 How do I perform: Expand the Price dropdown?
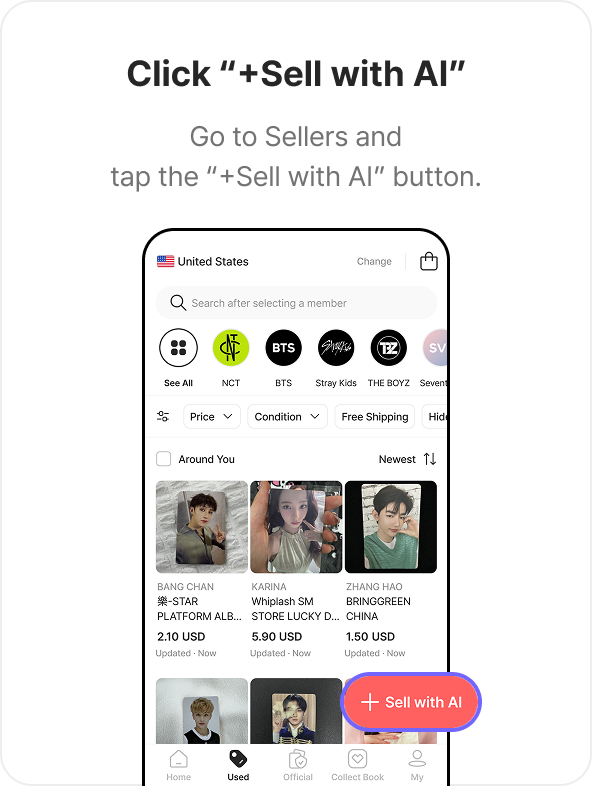pos(212,417)
